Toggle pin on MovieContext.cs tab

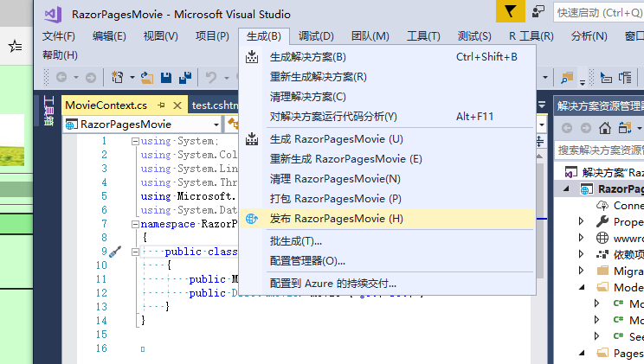click(x=161, y=105)
